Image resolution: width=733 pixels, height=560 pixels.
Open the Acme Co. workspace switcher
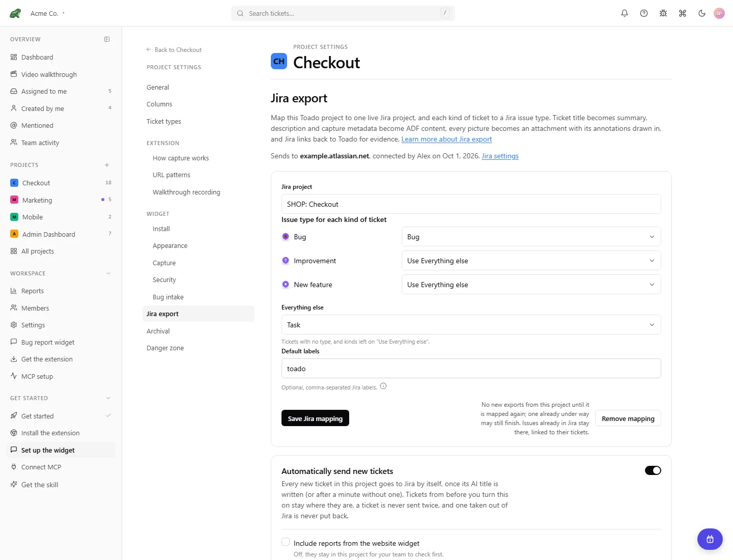(x=48, y=14)
